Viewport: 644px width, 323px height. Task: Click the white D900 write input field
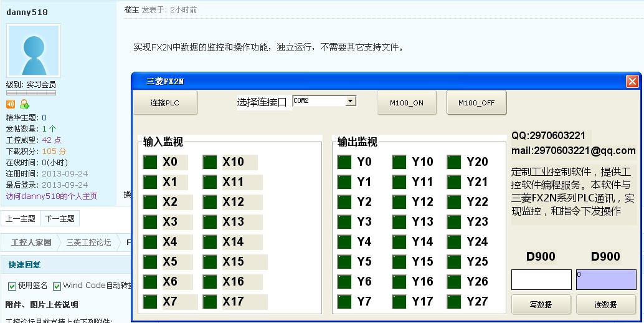pos(541,279)
